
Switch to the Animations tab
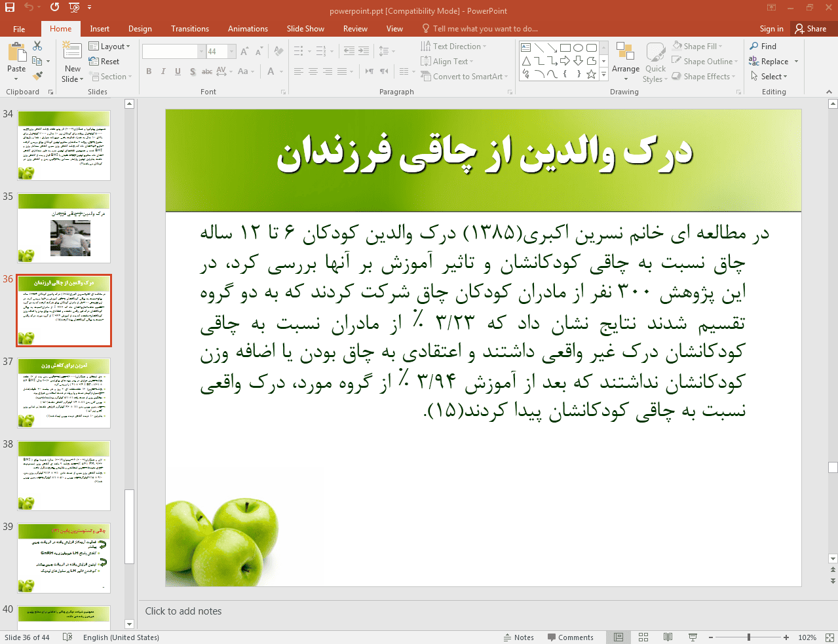pos(248,29)
